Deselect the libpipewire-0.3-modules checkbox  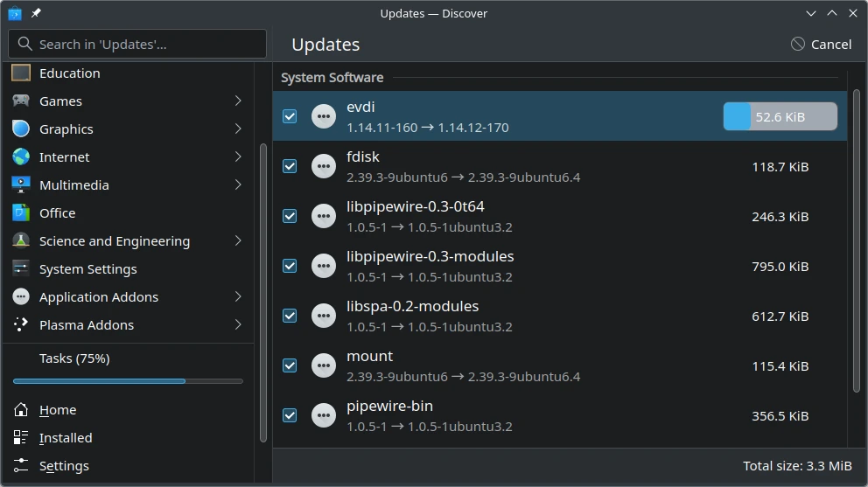[x=290, y=266]
